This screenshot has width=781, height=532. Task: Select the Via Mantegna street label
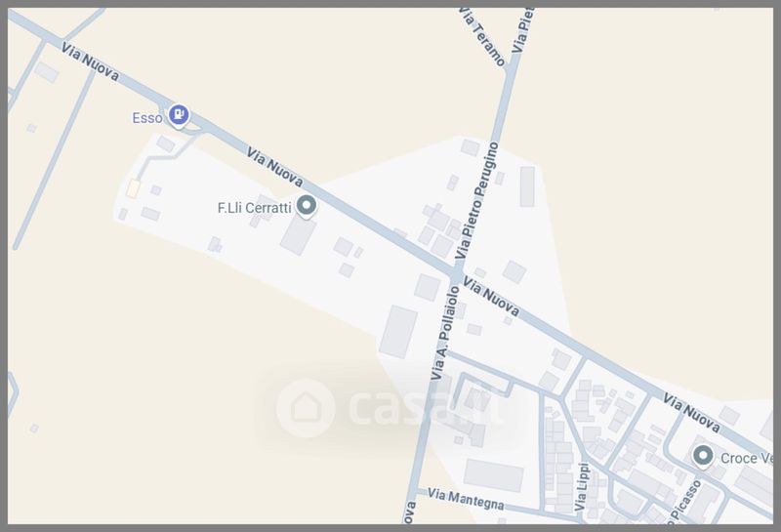pyautogui.click(x=466, y=499)
